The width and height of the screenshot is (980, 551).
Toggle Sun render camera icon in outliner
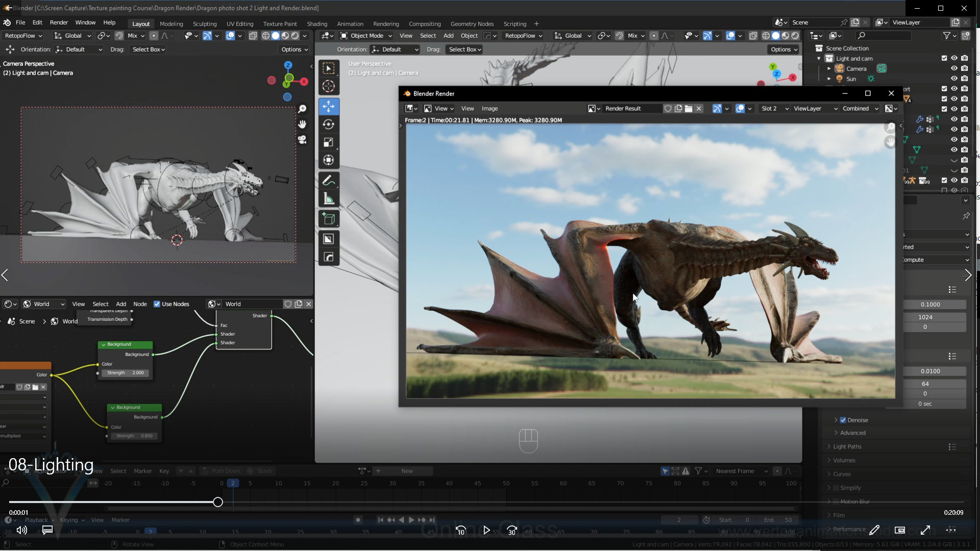[964, 79]
